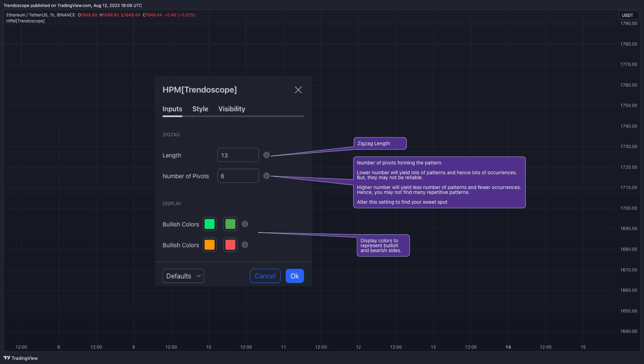Click the 'Display colors to represent bullish' callout

[383, 245]
